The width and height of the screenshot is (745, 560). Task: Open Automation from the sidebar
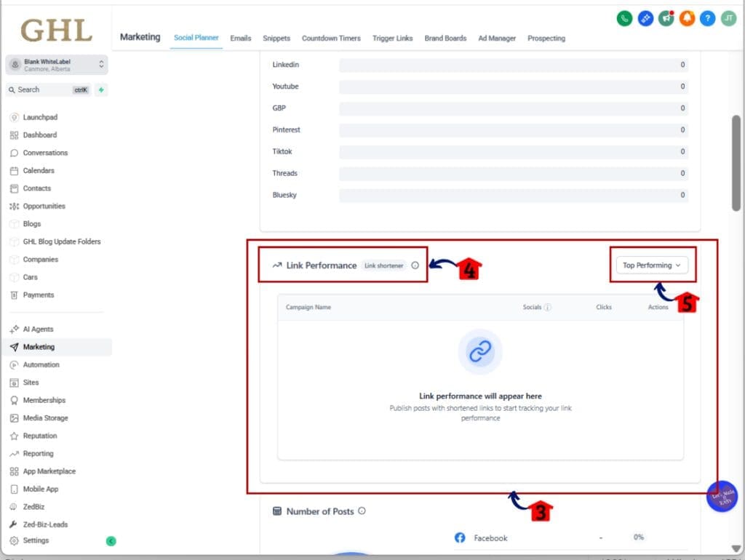tap(41, 364)
